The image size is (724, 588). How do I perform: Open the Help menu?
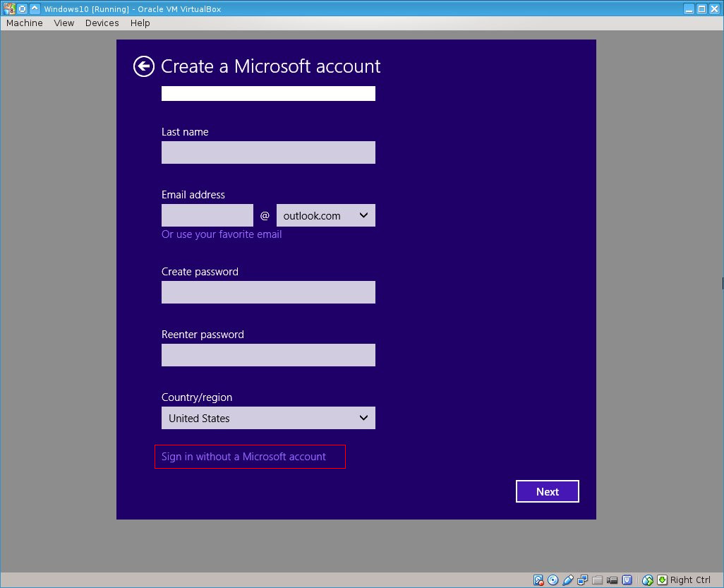point(140,23)
